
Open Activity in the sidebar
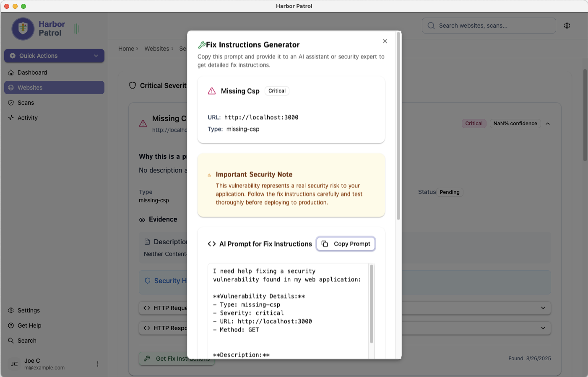coord(28,118)
